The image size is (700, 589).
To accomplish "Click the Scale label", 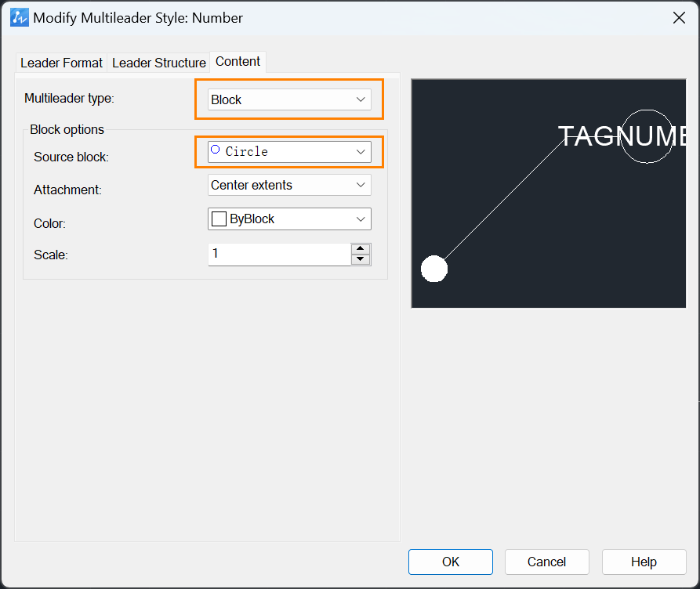I will click(x=51, y=255).
